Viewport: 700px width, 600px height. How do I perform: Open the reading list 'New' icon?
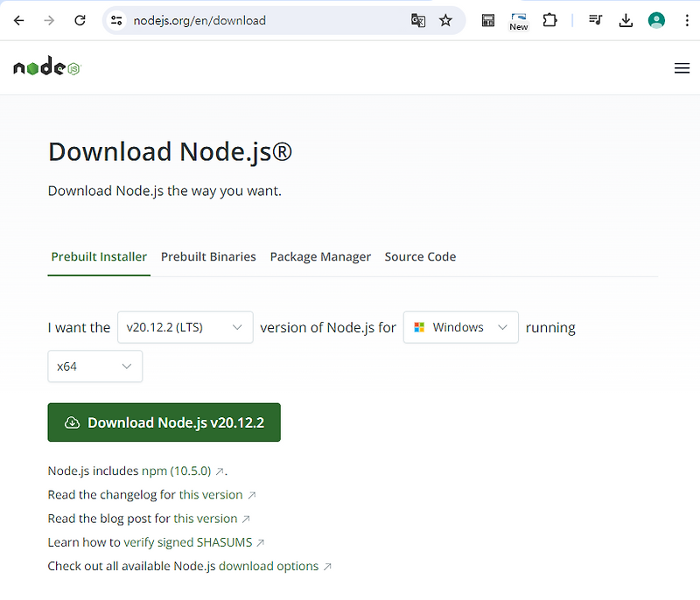tap(518, 20)
